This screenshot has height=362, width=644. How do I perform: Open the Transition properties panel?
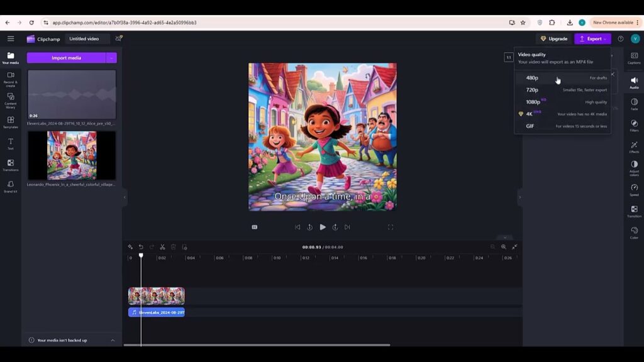click(634, 211)
